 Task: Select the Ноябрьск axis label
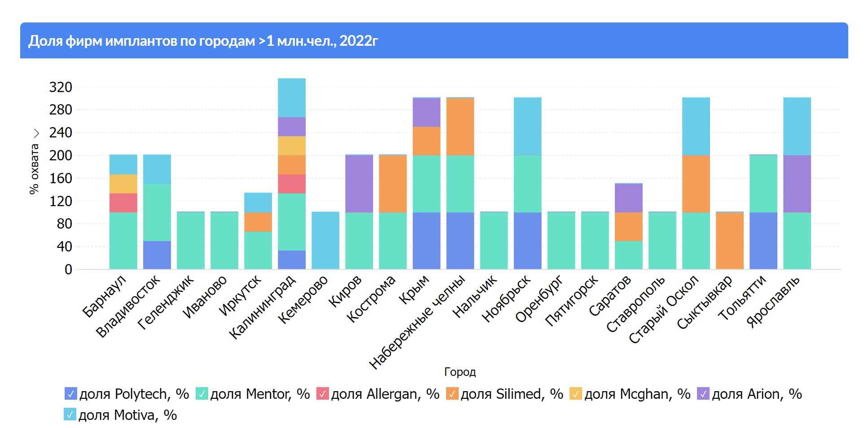pyautogui.click(x=507, y=299)
